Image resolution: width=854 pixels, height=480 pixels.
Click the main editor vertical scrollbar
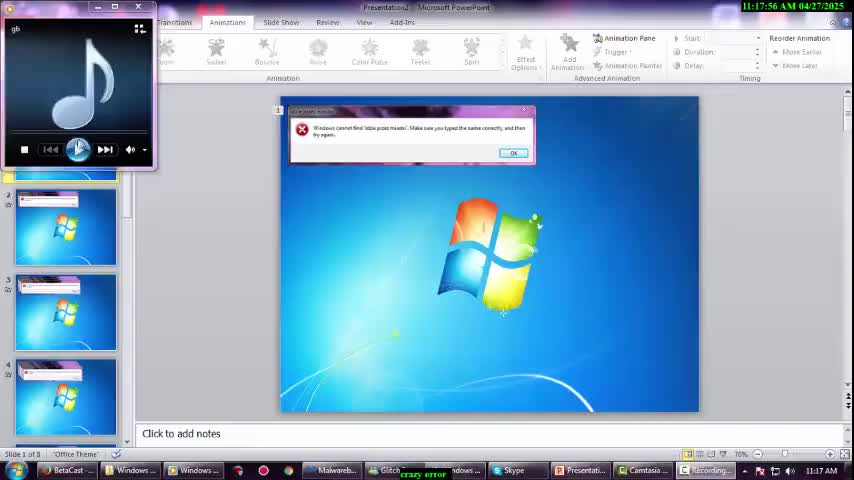point(847,240)
